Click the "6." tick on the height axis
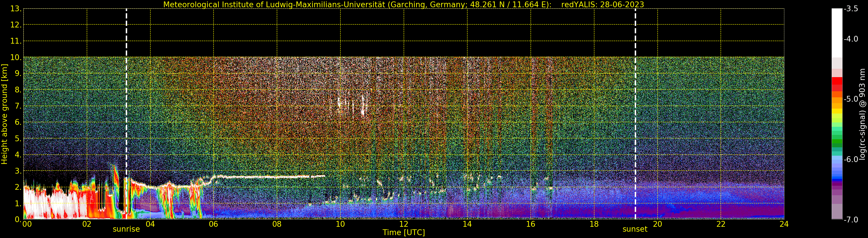868x238 pixels. pos(18,122)
